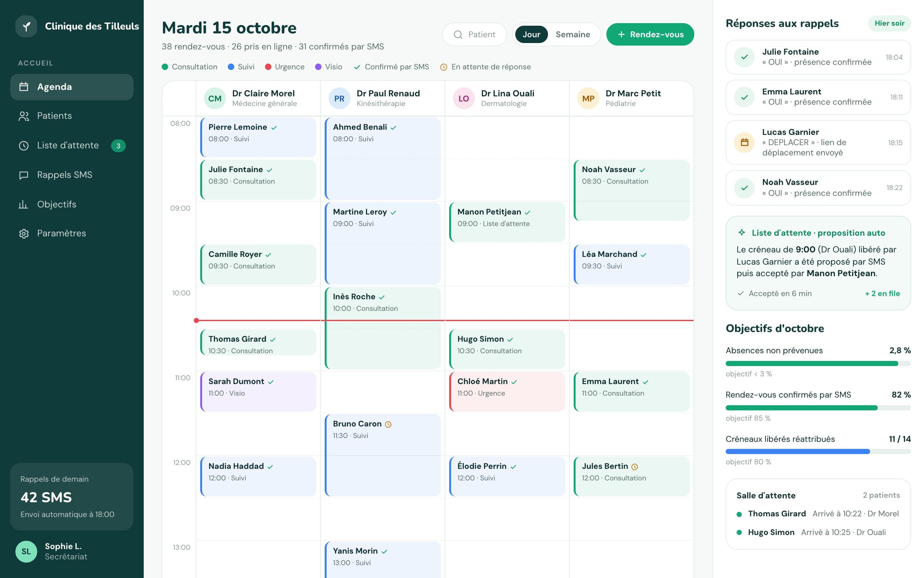Create a new Rendez-vous
Image resolution: width=924 pixels, height=578 pixels.
coord(650,34)
